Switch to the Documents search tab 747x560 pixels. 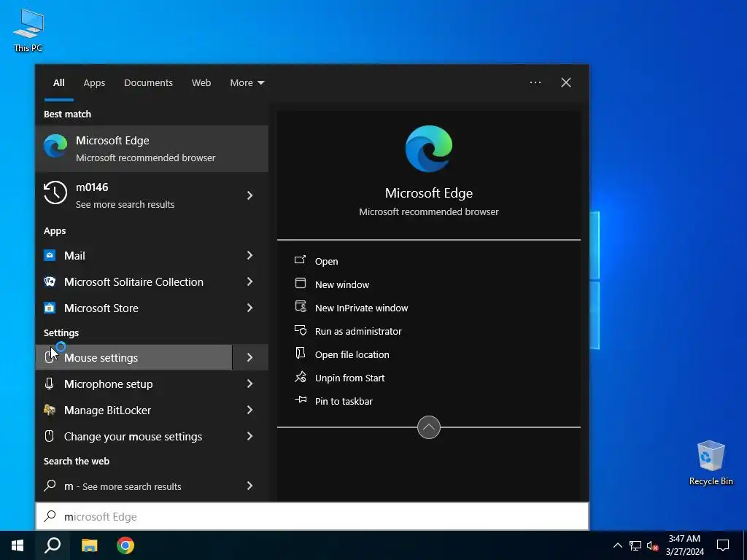point(148,83)
